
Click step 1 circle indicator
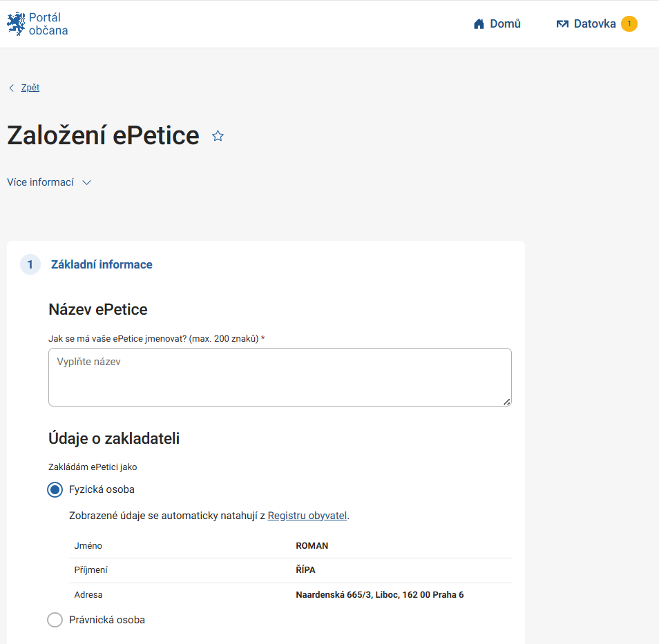(30, 264)
